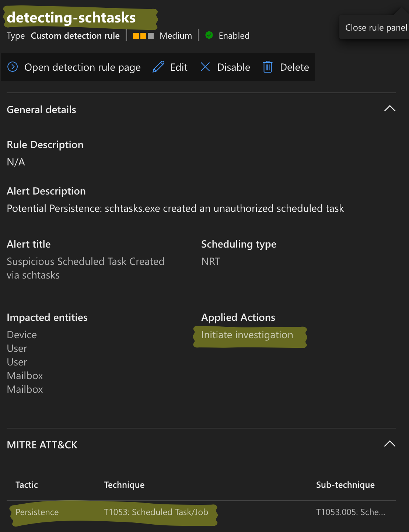Click the T1053: Scheduled Task/Job cell
This screenshot has width=409, height=532.
pos(156,512)
